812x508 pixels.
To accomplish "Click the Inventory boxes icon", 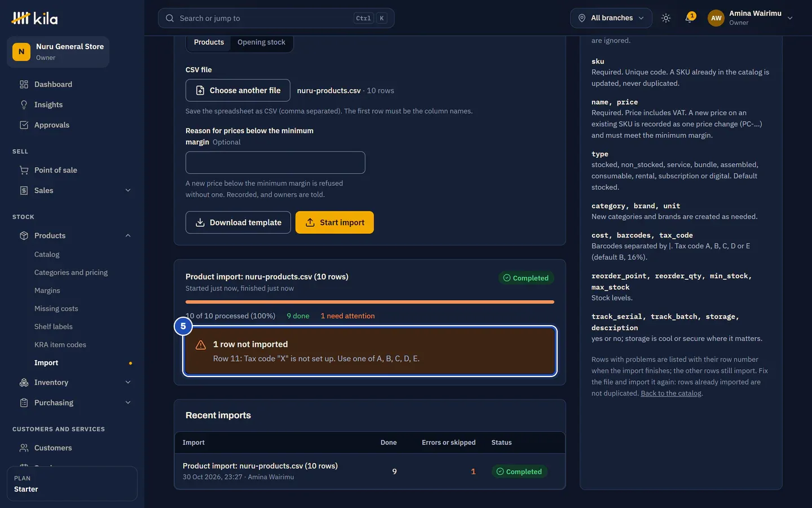I will coord(24,382).
